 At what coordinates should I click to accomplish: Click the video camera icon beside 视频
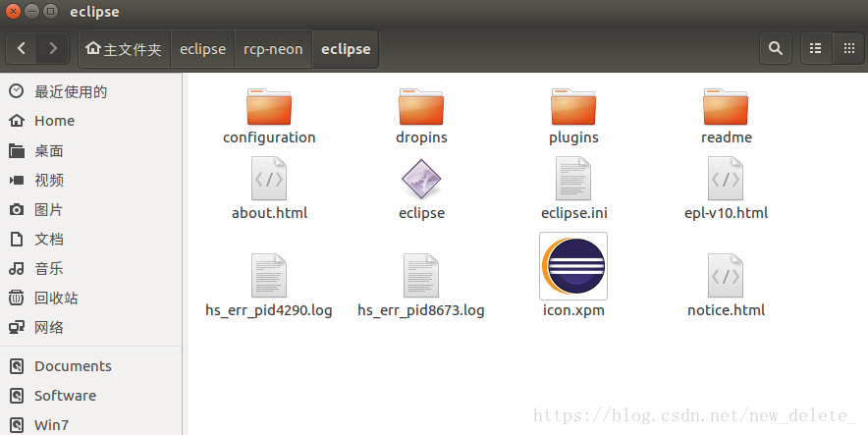point(17,180)
